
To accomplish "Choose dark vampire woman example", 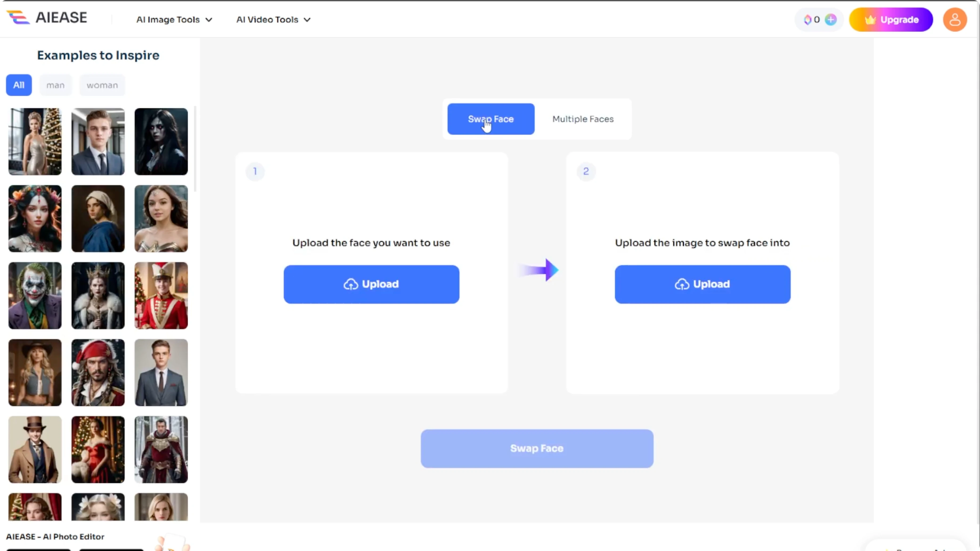I will [161, 141].
